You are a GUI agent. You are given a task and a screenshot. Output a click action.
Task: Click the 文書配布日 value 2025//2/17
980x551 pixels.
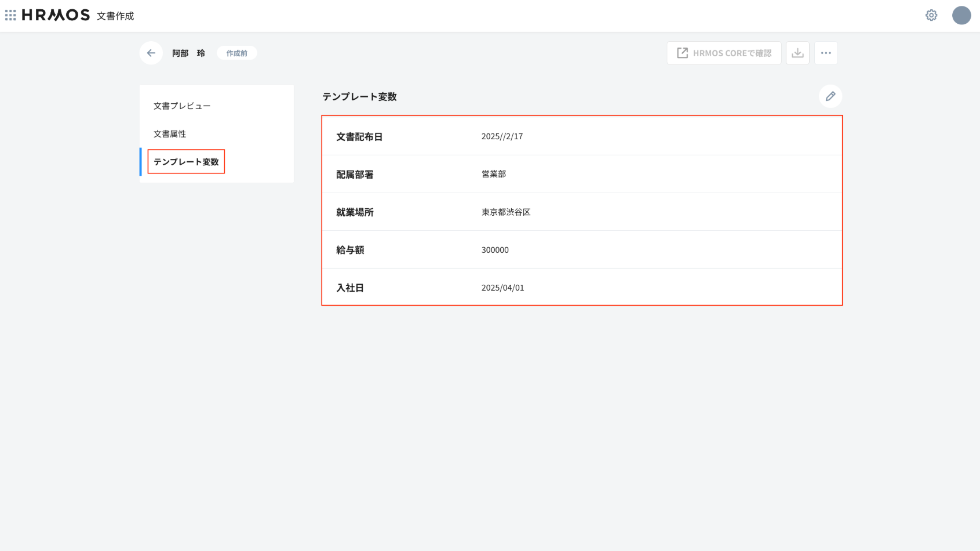502,136
